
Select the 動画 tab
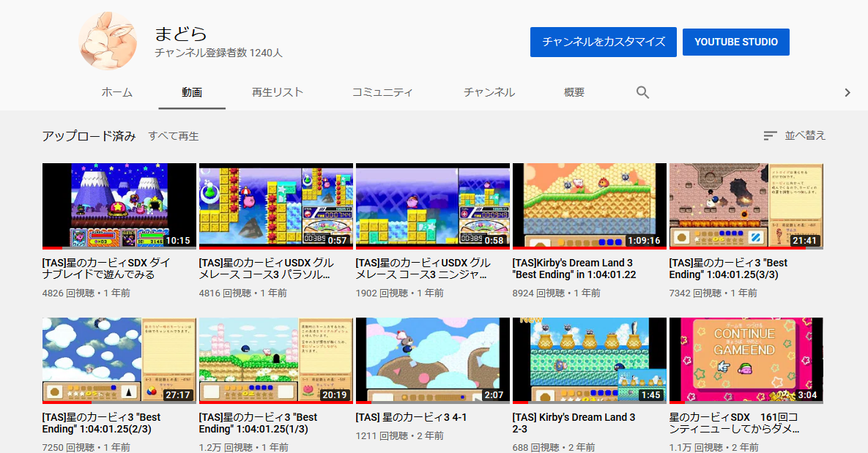click(x=191, y=92)
